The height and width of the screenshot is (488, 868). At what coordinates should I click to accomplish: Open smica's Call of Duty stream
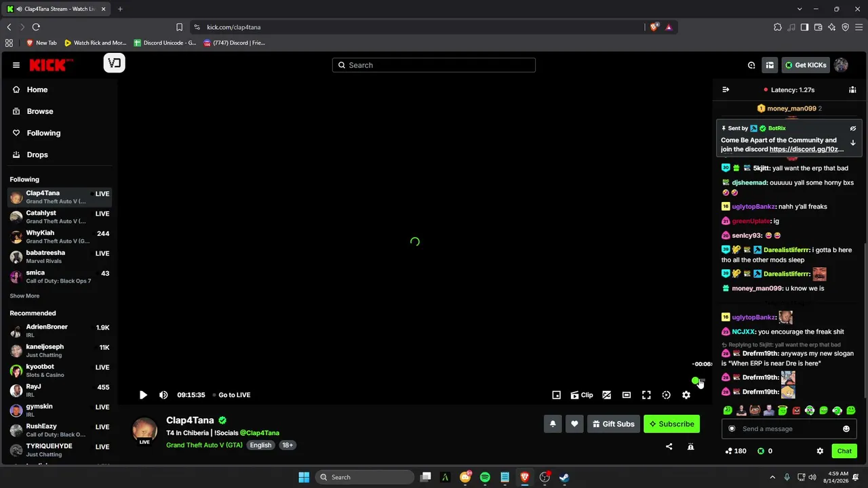click(x=60, y=277)
